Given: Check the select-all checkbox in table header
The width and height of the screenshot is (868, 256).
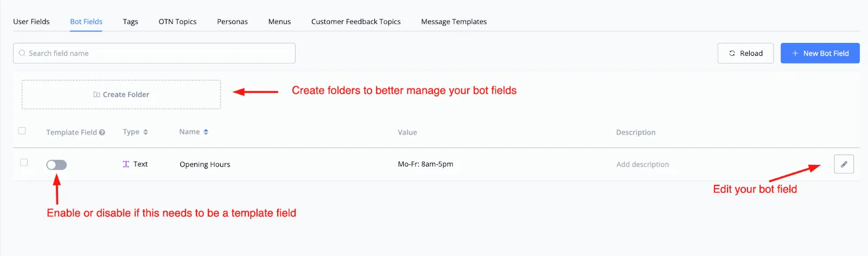Looking at the screenshot, I should click(22, 131).
